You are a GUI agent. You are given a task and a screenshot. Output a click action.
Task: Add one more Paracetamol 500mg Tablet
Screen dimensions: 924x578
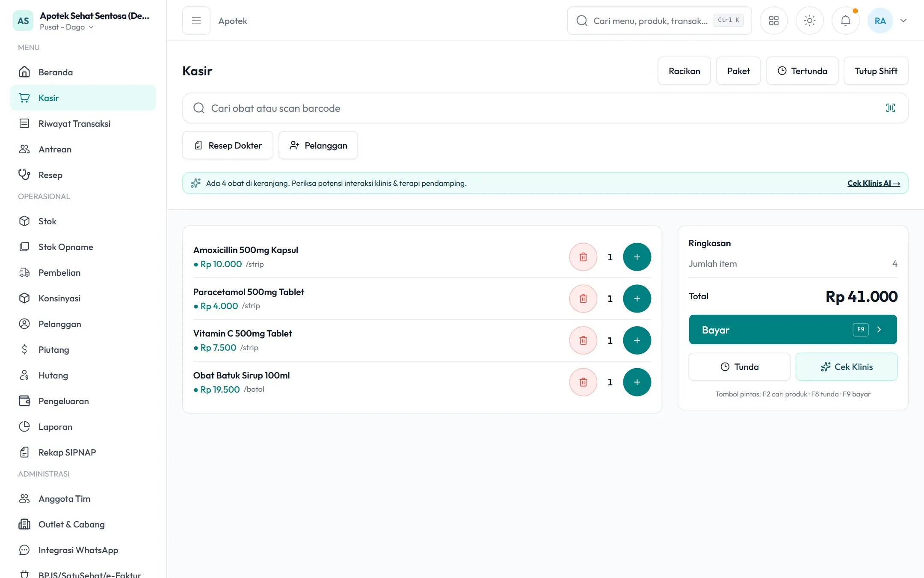point(637,298)
